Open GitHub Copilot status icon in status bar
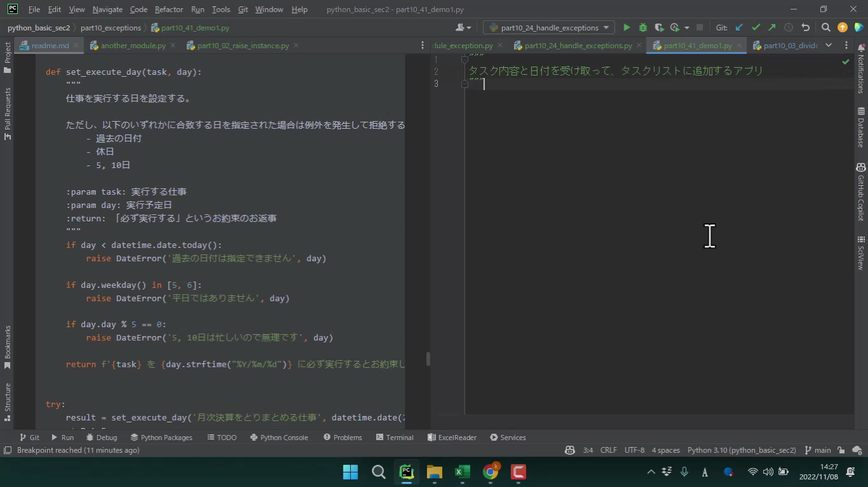Viewport: 868px width, 487px height. [x=569, y=450]
